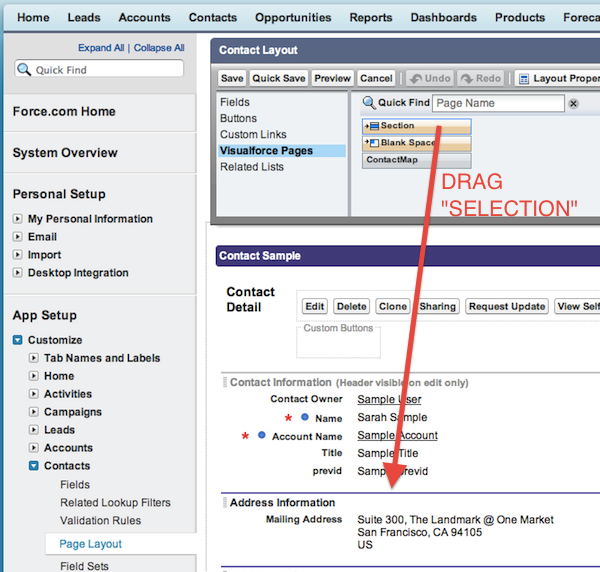Open Validation Rules
The height and width of the screenshot is (572, 600).
100,520
